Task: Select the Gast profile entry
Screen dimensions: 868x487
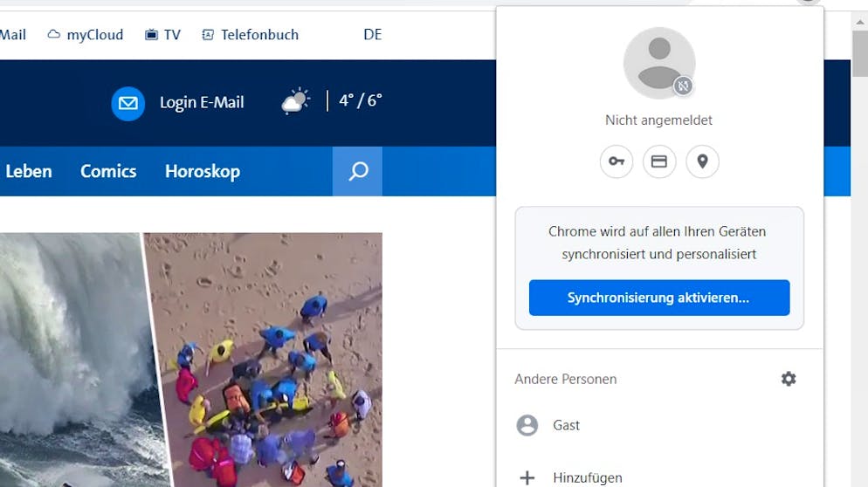Action: (x=658, y=425)
